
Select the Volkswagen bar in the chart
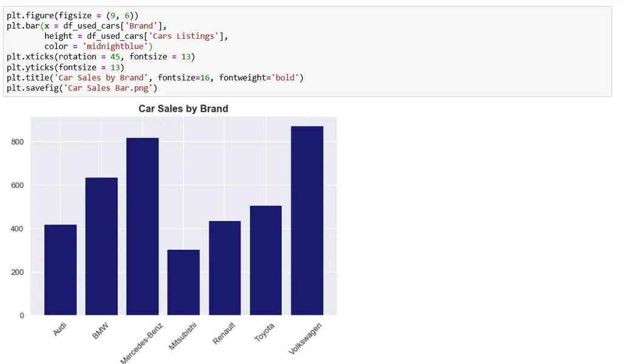(307, 221)
